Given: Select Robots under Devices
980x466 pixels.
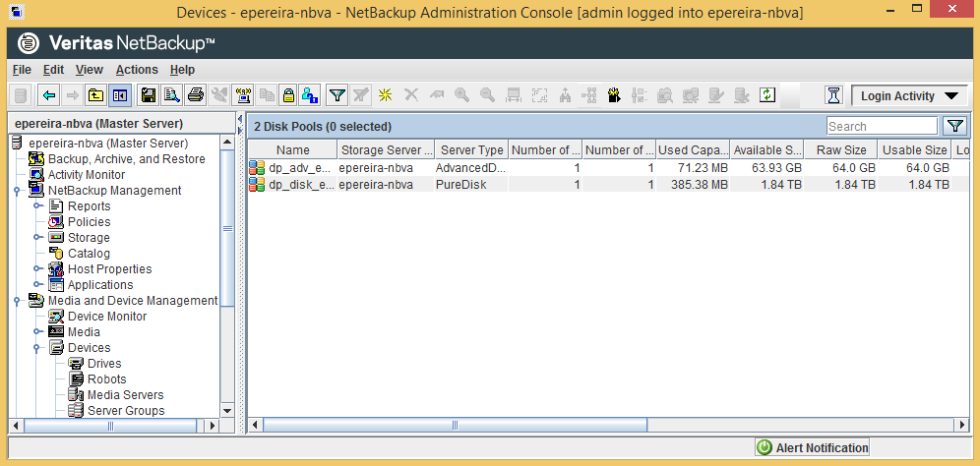Looking at the screenshot, I should [x=106, y=379].
